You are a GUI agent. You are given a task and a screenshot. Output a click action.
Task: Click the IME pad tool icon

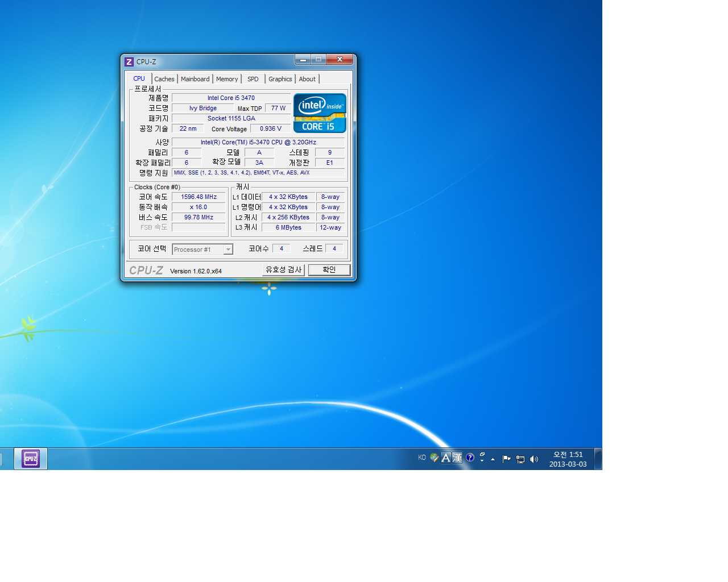coord(435,458)
